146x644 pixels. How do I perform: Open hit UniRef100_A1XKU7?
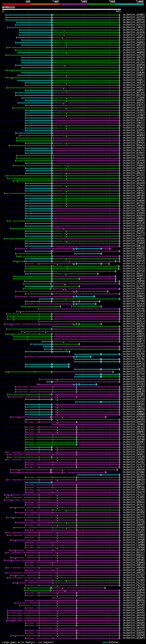tap(133, 30)
